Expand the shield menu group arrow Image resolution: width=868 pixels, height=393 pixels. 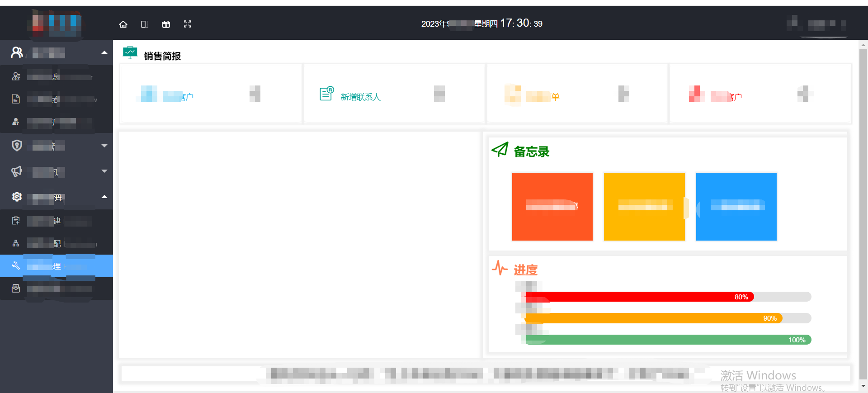tap(104, 146)
